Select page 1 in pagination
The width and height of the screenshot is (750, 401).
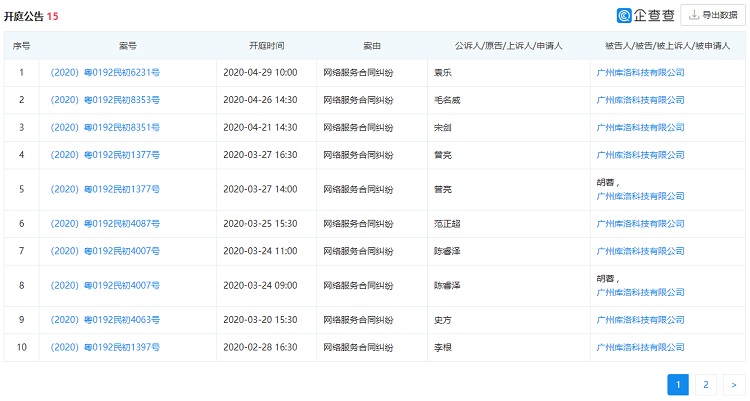[678, 384]
